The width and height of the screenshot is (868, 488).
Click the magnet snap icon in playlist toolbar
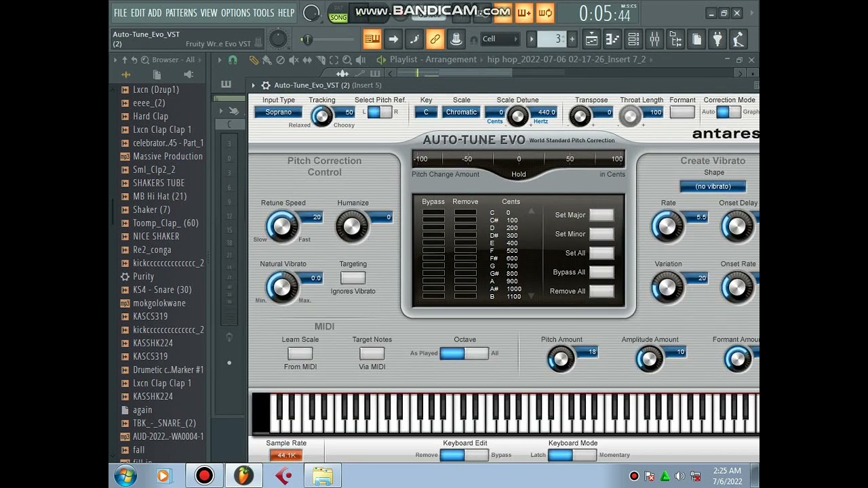pyautogui.click(x=233, y=60)
